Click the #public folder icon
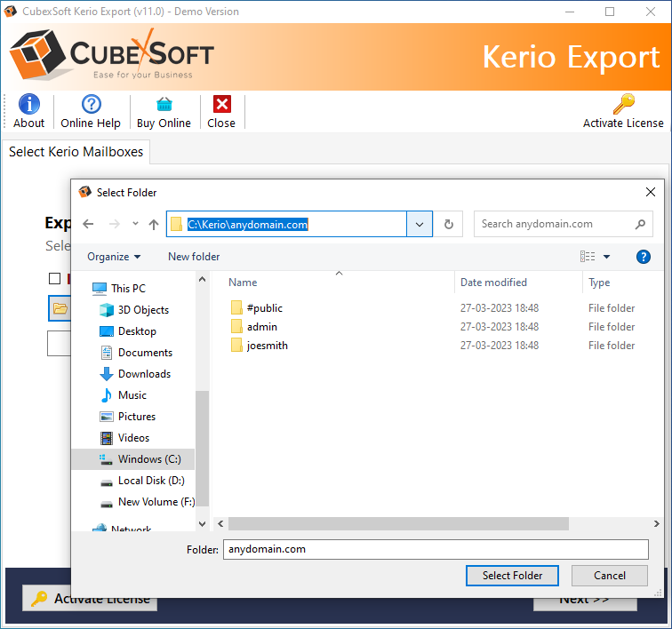 (x=236, y=307)
